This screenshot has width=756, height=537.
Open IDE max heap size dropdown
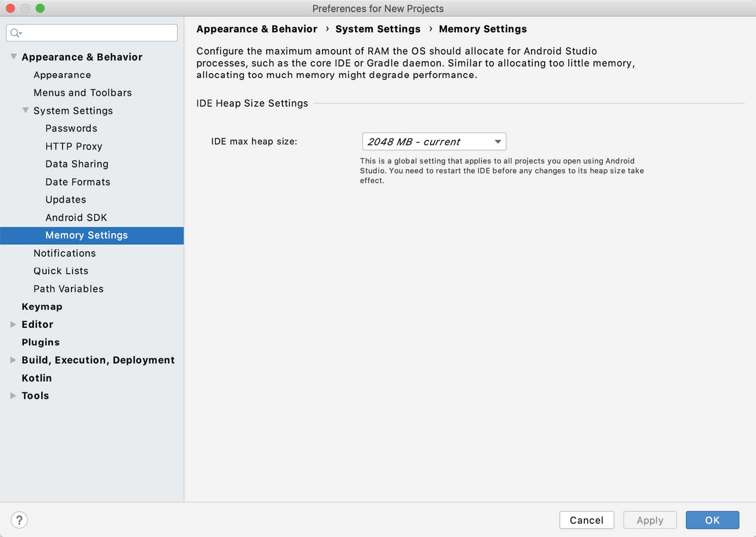[434, 142]
